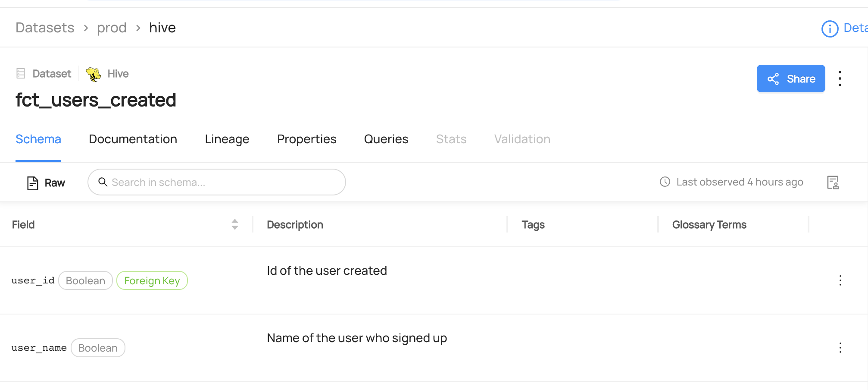
Task: Open the user_name row options menu
Action: (x=840, y=348)
